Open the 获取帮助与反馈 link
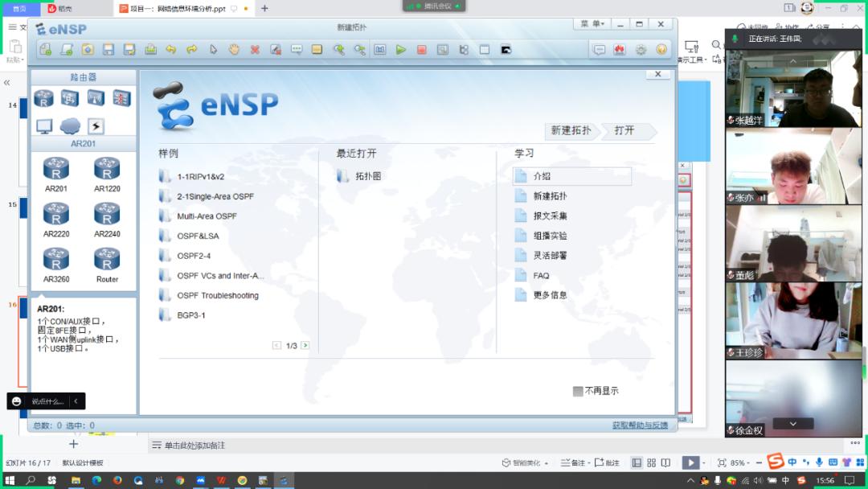 tap(640, 425)
